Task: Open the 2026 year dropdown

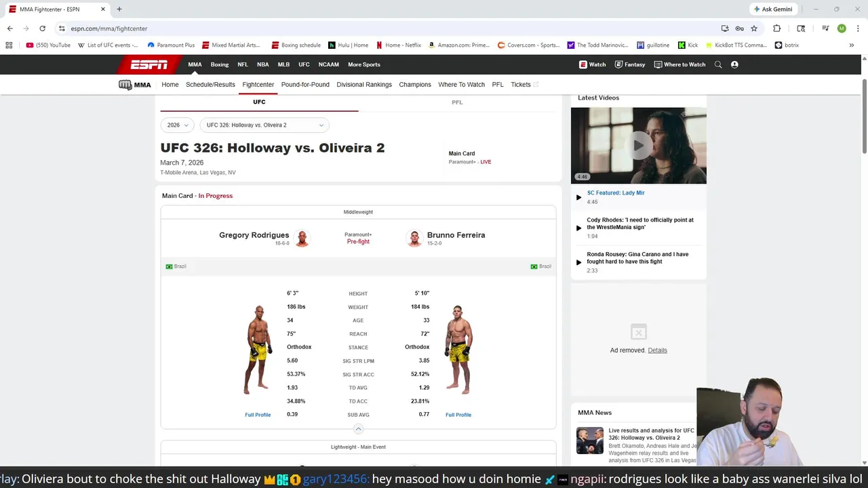Action: (x=178, y=125)
